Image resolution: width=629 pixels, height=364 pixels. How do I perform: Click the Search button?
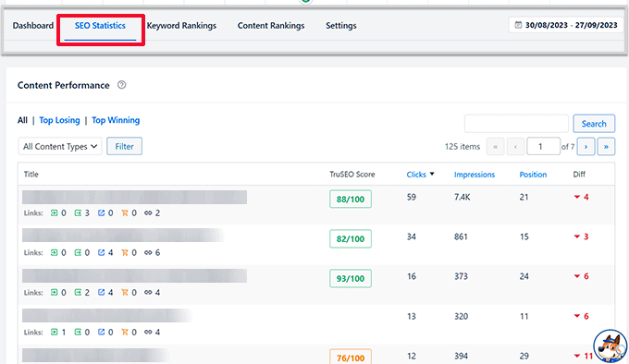594,124
